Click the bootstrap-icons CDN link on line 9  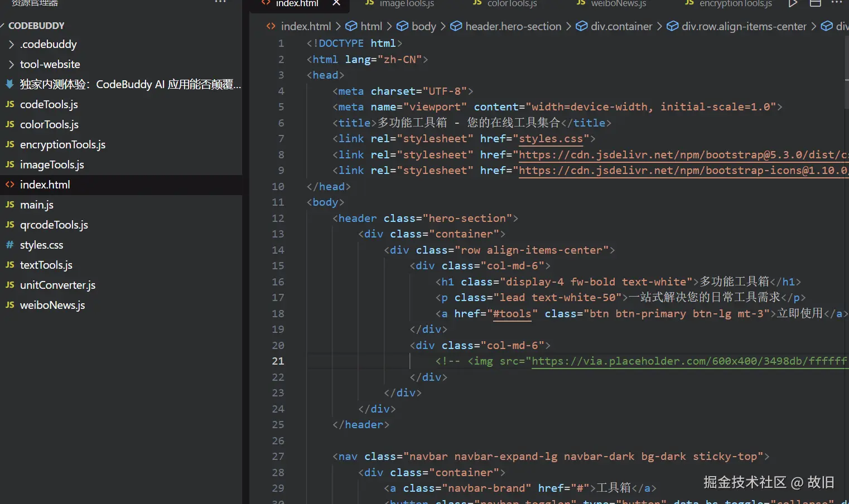683,171
